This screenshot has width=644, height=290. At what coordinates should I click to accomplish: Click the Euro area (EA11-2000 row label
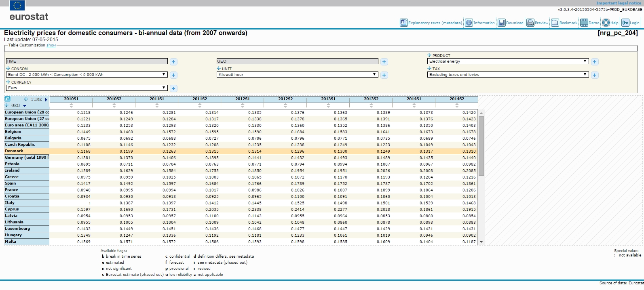pyautogui.click(x=27, y=125)
